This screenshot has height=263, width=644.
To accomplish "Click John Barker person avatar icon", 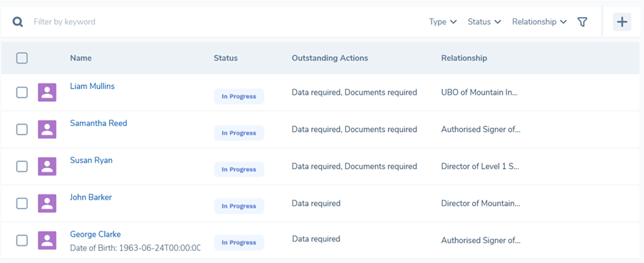I will pos(47,203).
